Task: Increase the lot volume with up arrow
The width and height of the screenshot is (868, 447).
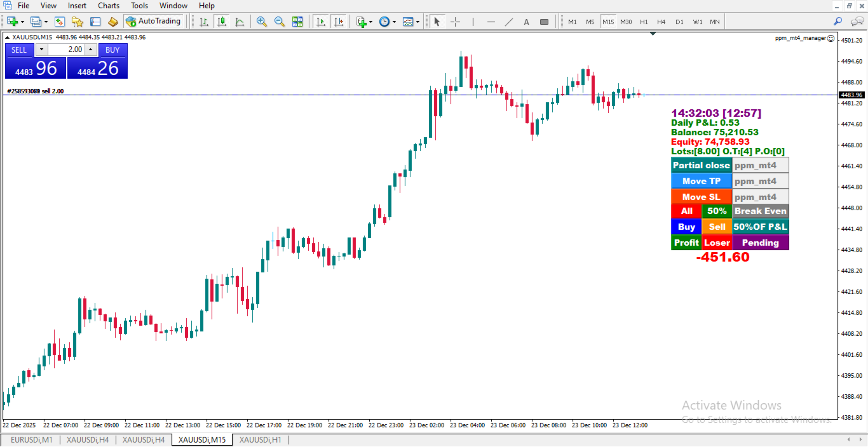Action: click(90, 50)
